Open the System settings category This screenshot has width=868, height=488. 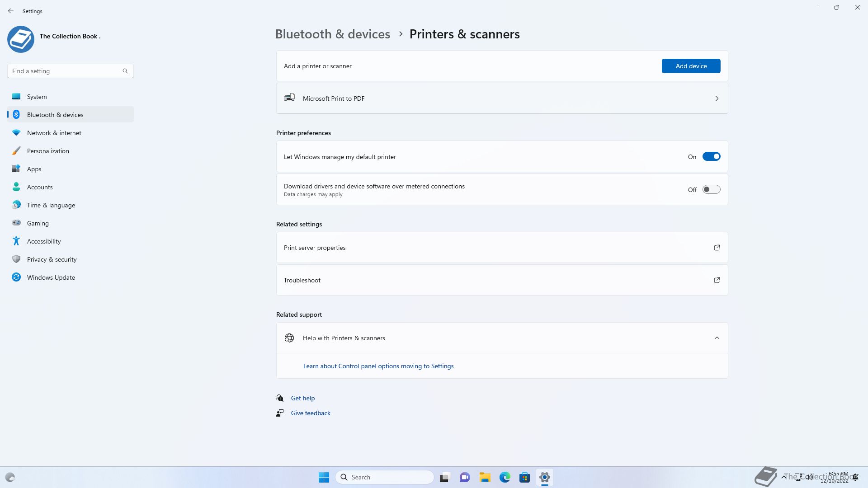click(x=71, y=97)
